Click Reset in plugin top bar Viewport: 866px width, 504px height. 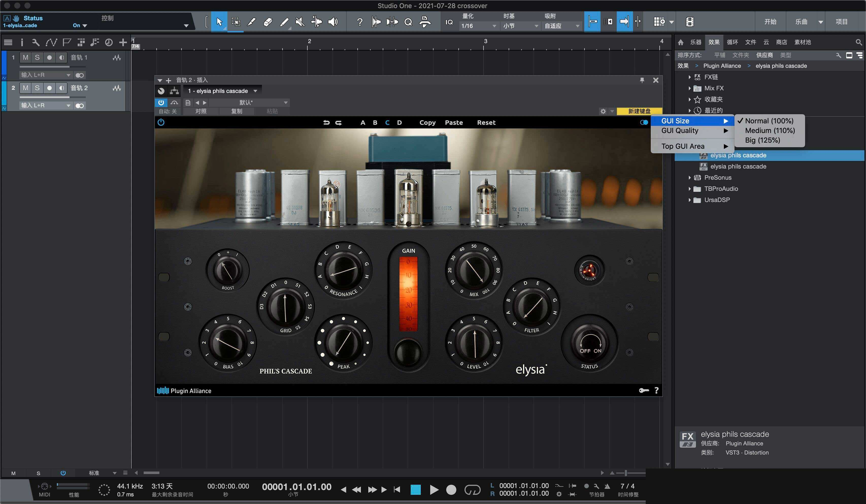click(x=486, y=123)
